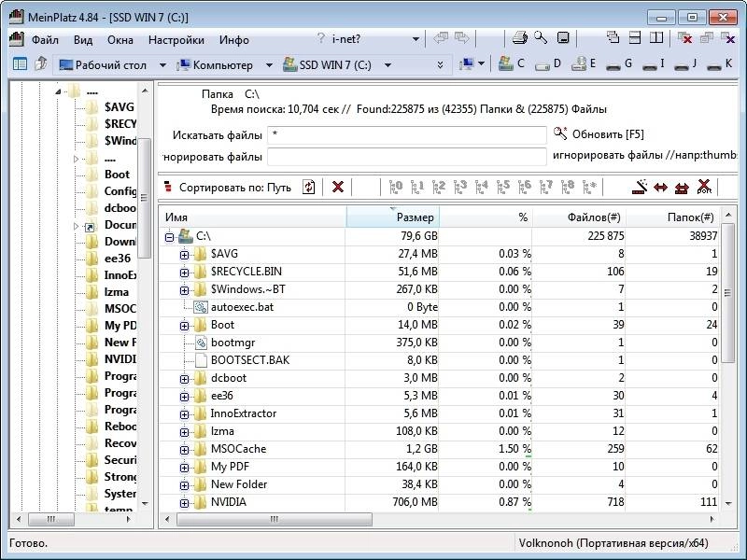The height and width of the screenshot is (560, 747).
Task: Switch to drive G in the drive bar
Action: [619, 63]
